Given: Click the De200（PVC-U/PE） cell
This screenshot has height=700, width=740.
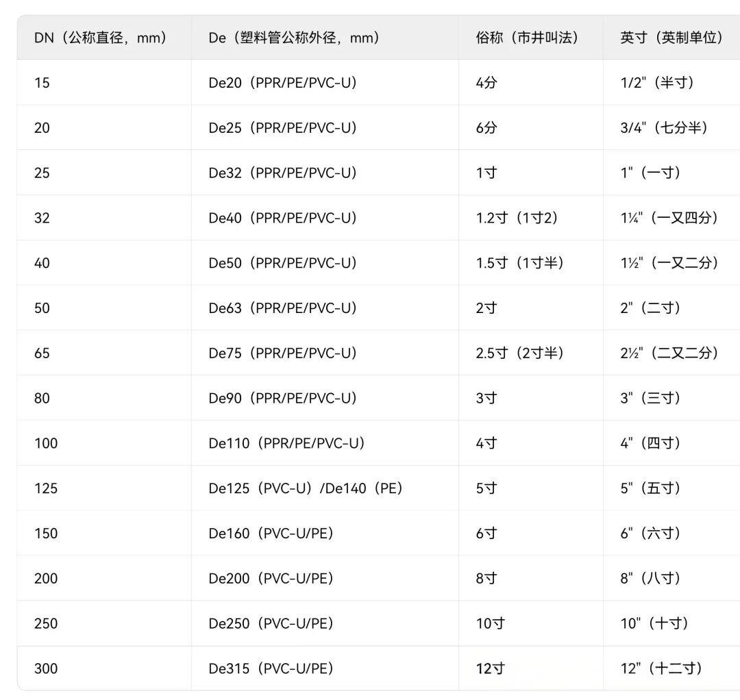Looking at the screenshot, I should click(271, 579).
